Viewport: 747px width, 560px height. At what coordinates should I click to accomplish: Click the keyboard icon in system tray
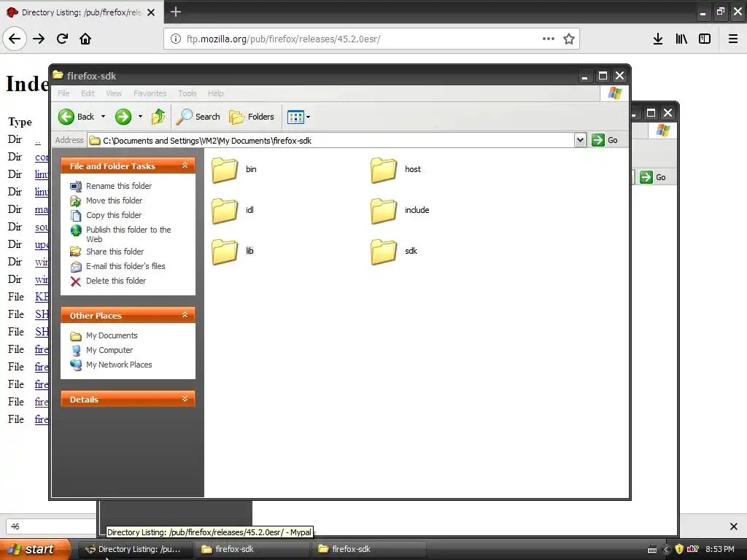652,550
